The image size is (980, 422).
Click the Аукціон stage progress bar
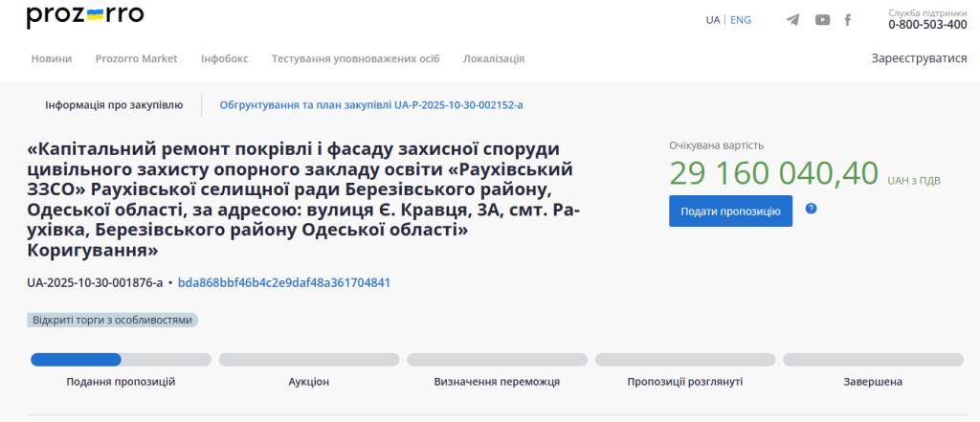(x=309, y=360)
